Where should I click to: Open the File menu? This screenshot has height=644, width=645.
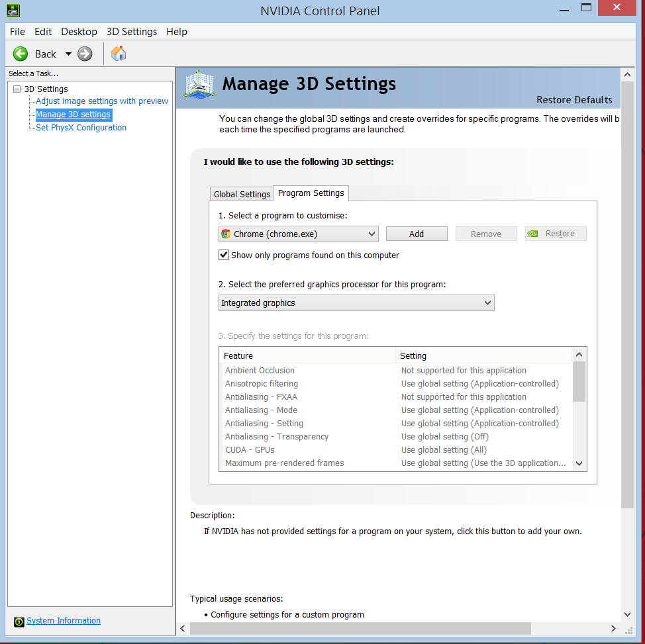[17, 32]
